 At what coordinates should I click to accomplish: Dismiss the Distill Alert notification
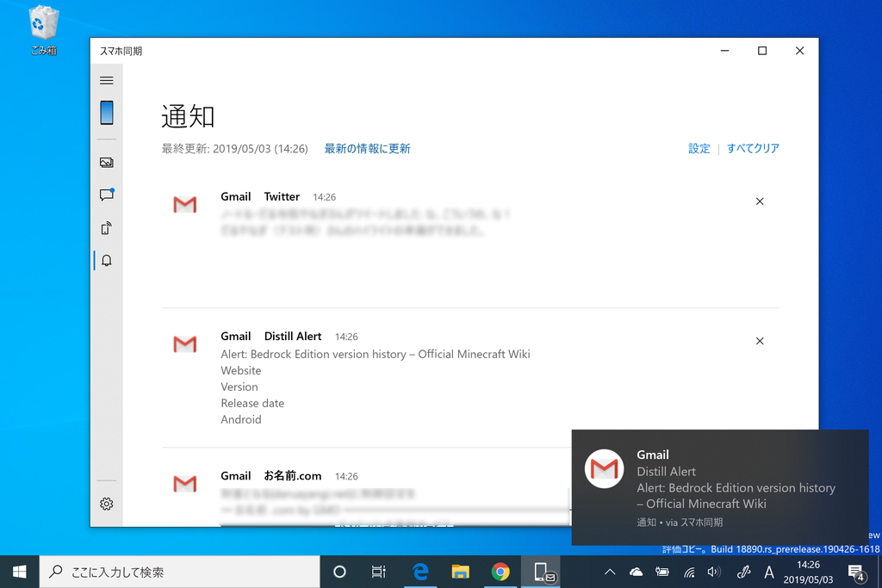[x=760, y=341]
